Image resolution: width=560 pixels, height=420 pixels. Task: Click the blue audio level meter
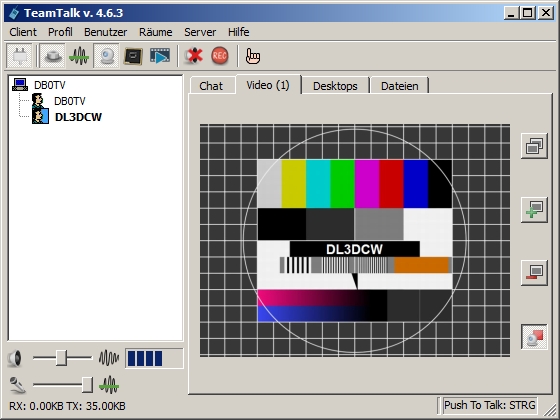[154, 358]
